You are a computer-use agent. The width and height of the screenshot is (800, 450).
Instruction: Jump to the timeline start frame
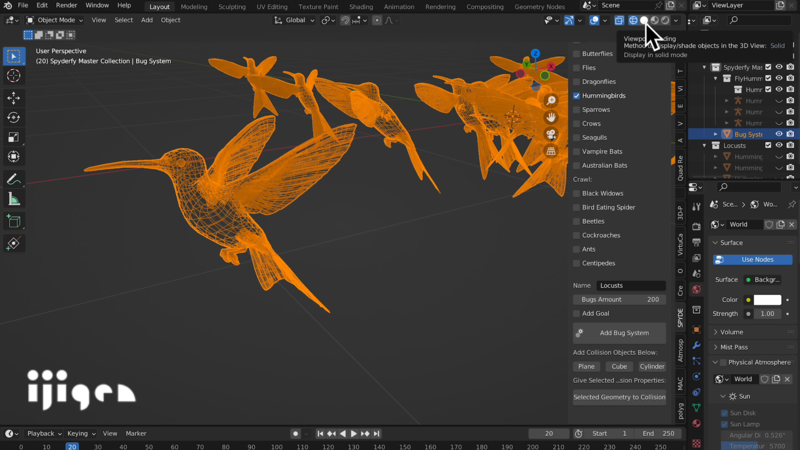[320, 434]
